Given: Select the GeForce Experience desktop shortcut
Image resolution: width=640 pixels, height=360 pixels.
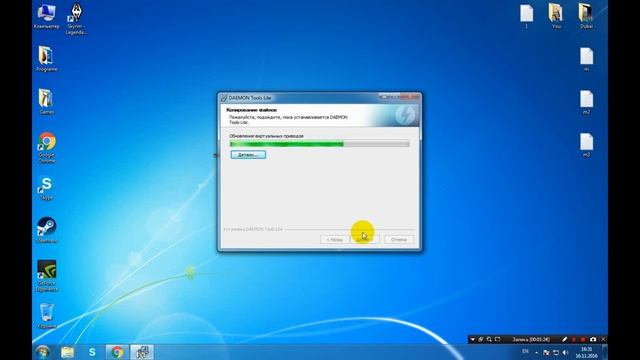Looking at the screenshot, I should 47,276.
